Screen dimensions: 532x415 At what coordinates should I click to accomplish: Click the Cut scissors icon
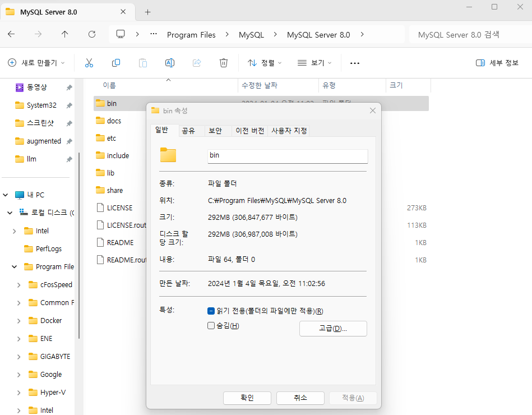pyautogui.click(x=89, y=63)
